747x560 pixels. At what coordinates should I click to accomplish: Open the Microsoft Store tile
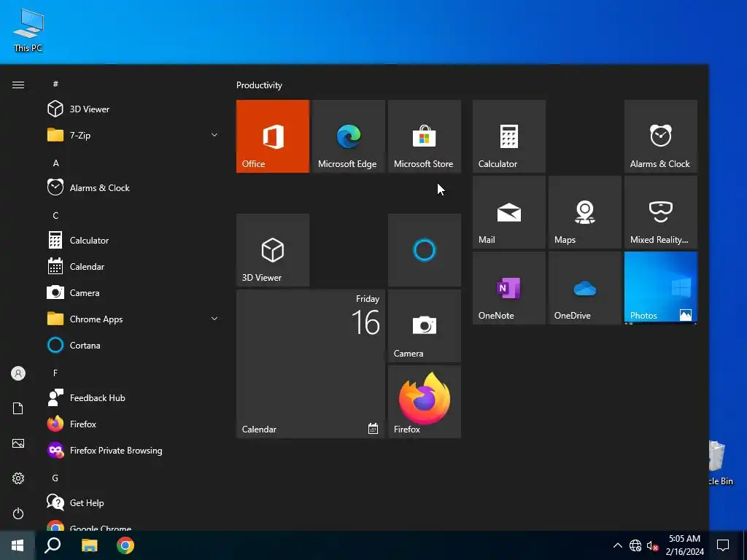click(x=424, y=136)
